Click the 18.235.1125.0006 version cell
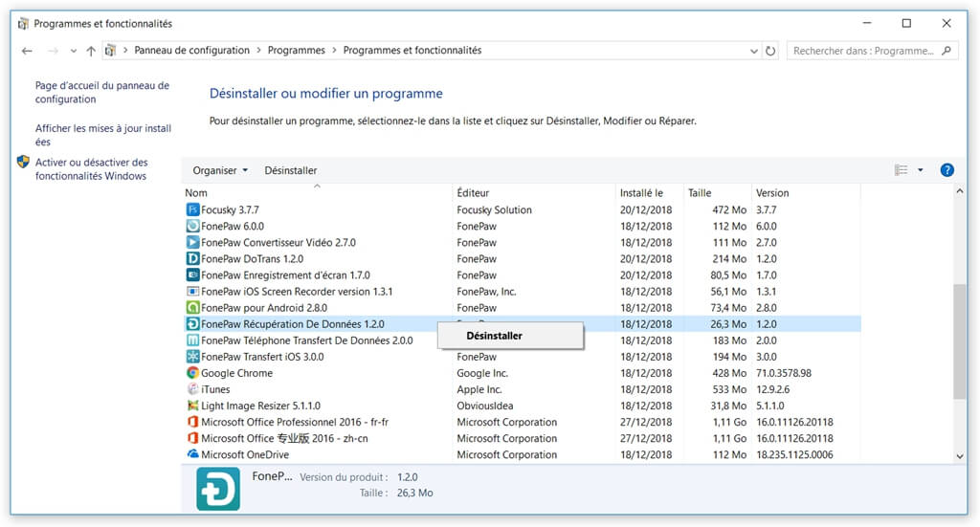Viewport: 980px width, 527px height. [794, 454]
